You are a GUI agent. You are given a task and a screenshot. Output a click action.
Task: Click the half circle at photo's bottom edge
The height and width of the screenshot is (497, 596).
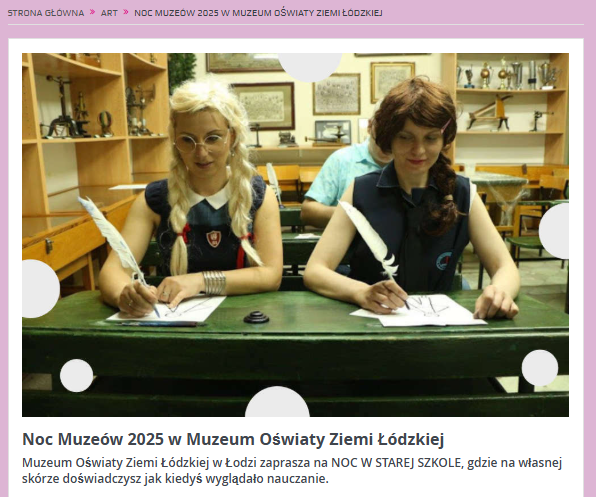pos(277,402)
